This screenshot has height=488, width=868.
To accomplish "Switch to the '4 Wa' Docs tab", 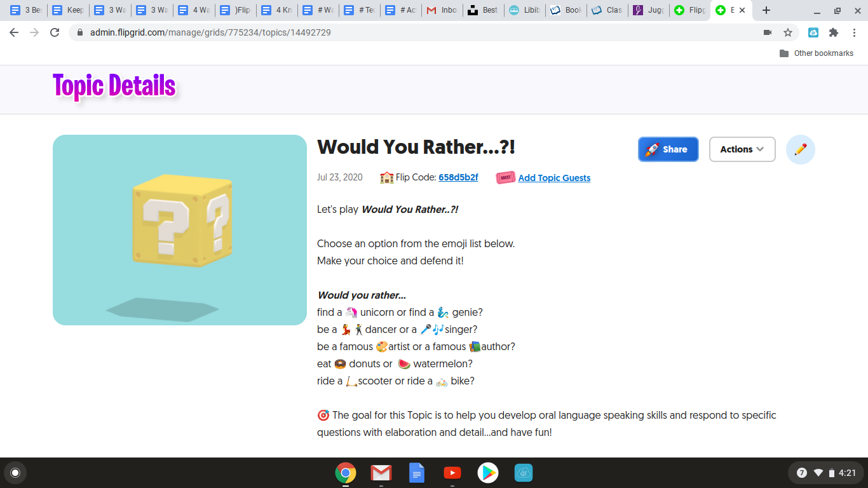I will tap(194, 10).
